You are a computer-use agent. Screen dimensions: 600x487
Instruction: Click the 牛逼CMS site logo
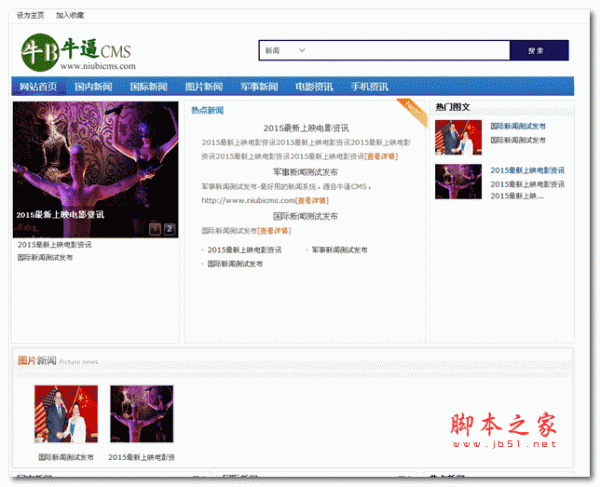(x=78, y=52)
